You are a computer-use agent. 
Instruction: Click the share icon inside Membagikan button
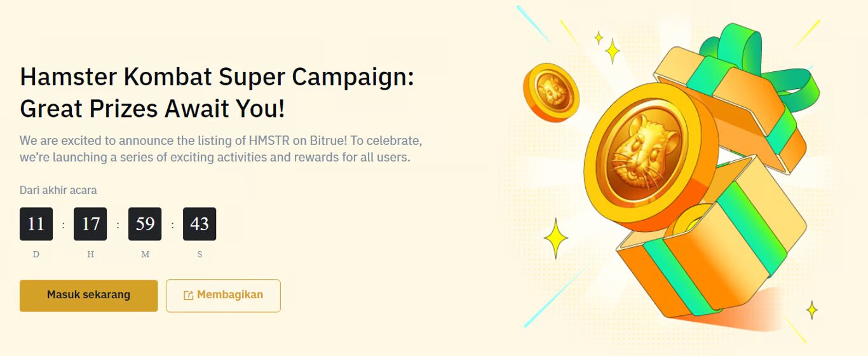188,296
